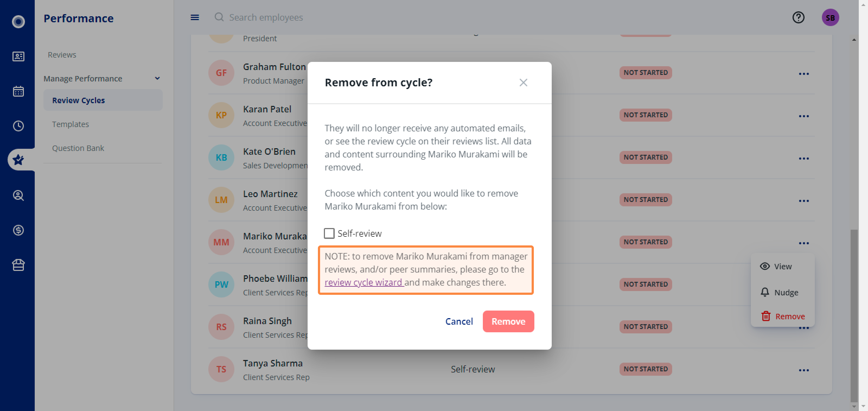
Task: Click the Performance heading
Action: pos(78,18)
